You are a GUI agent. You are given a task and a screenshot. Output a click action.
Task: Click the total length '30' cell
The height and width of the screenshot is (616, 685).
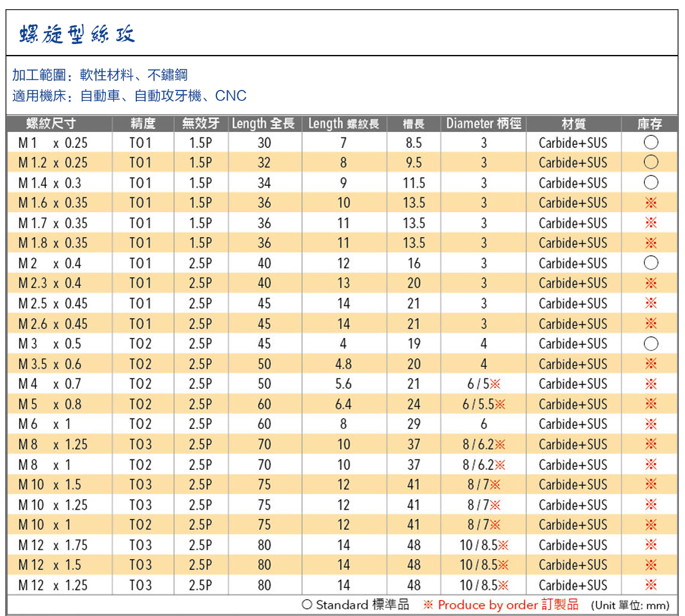pyautogui.click(x=264, y=143)
